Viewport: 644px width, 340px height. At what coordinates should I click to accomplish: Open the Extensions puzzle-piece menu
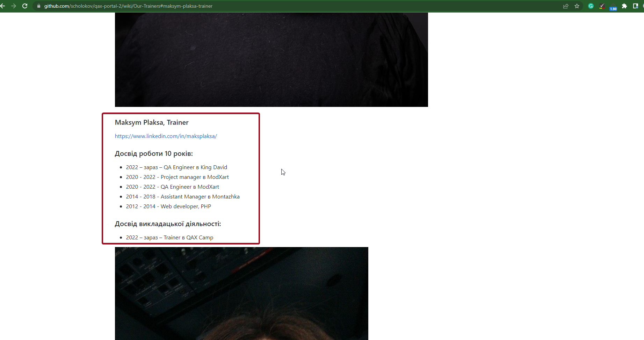[624, 6]
